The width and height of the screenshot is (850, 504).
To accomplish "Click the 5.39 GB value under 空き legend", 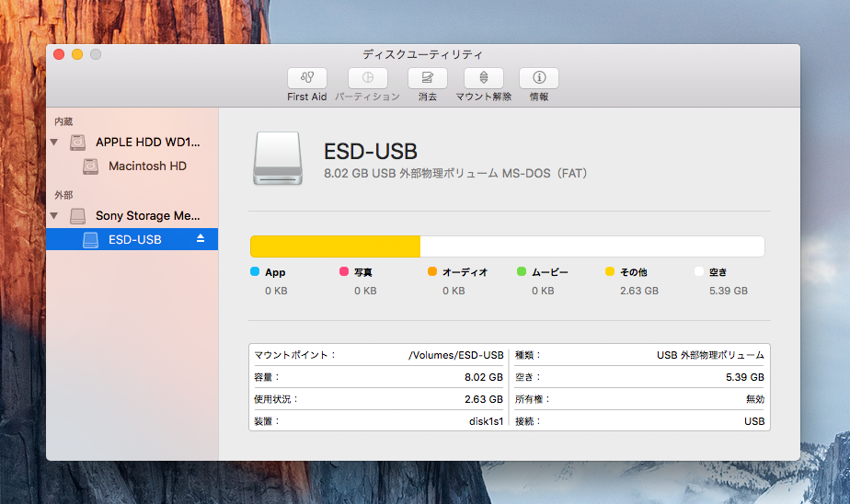I will tap(728, 291).
